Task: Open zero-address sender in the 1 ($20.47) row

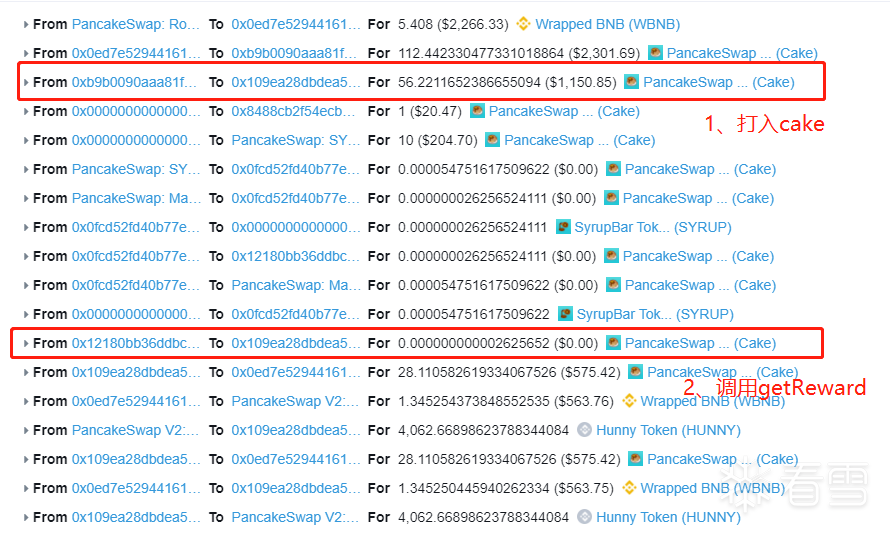Action: pyautogui.click(x=136, y=111)
